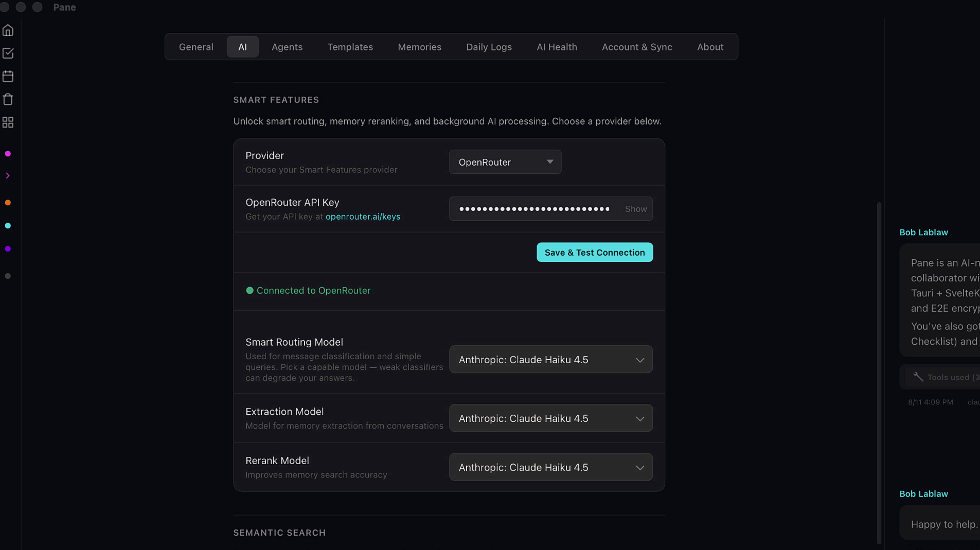Go to the Daily Logs tab
The image size is (980, 550).
coord(489,47)
